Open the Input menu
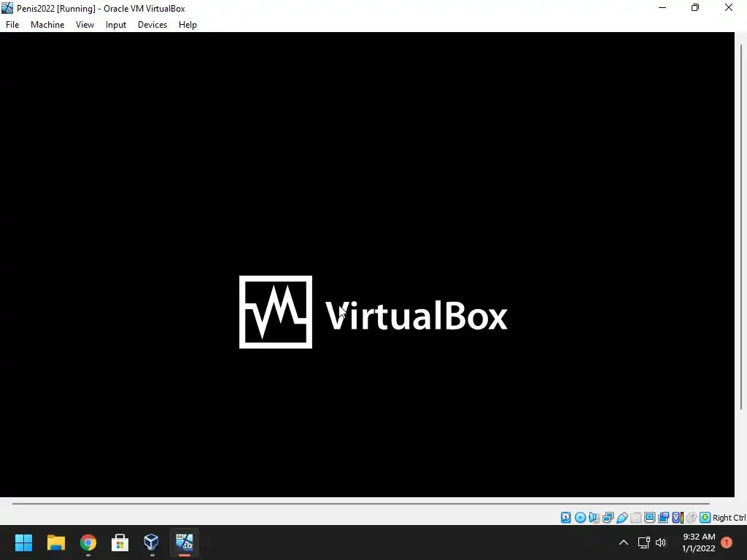The height and width of the screenshot is (560, 747). pyautogui.click(x=116, y=25)
